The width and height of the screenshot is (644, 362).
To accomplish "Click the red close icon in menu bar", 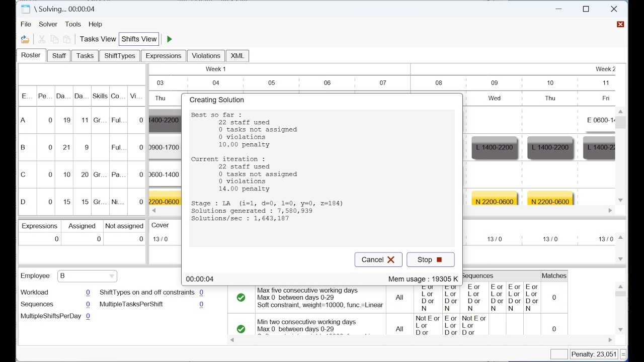I will (x=620, y=24).
